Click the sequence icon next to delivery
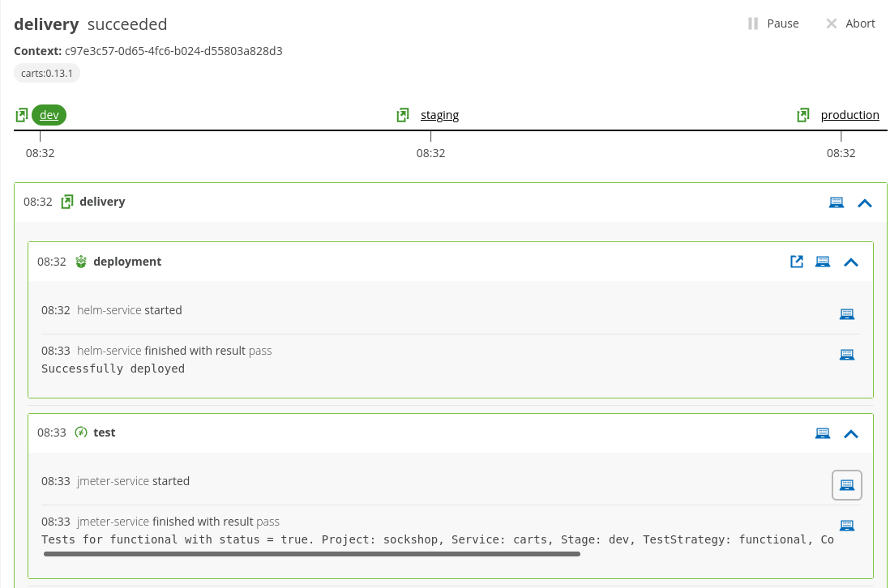This screenshot has height=588, width=890. 67,201
